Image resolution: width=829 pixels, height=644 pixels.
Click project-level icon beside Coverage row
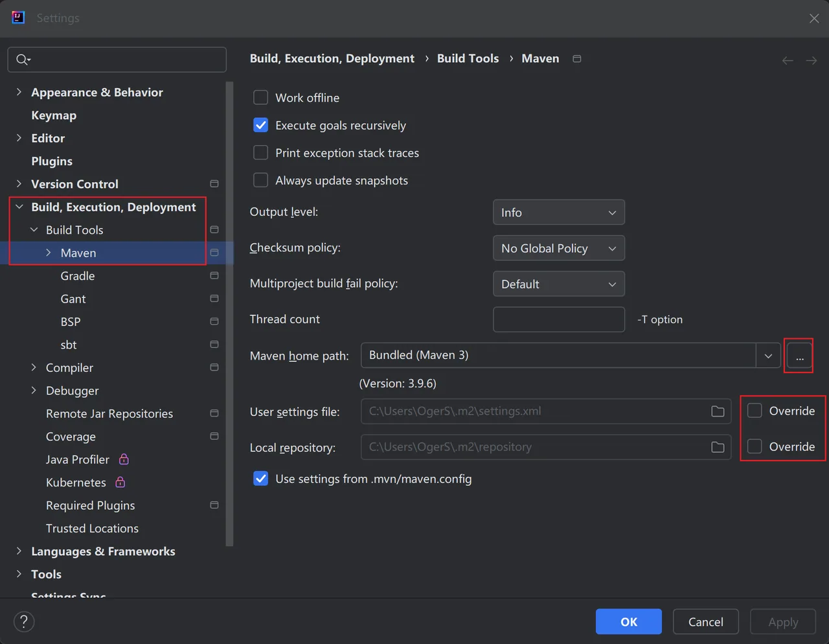214,436
